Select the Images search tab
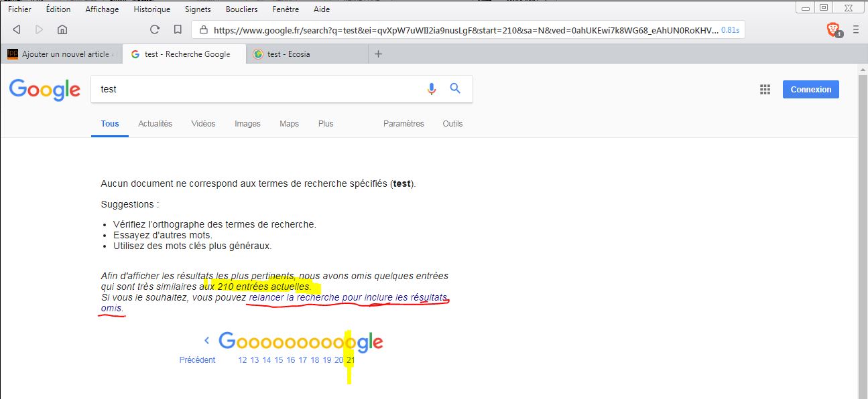The image size is (868, 399). point(247,124)
